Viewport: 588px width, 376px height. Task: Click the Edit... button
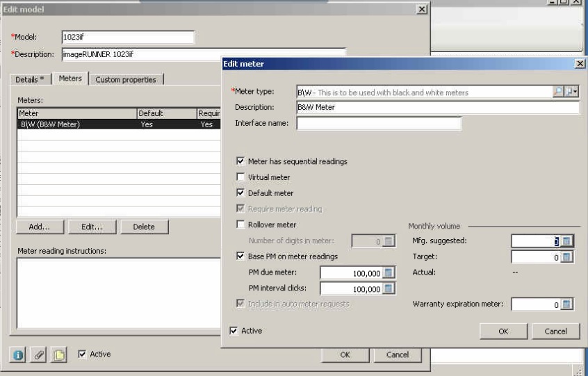pyautogui.click(x=92, y=227)
